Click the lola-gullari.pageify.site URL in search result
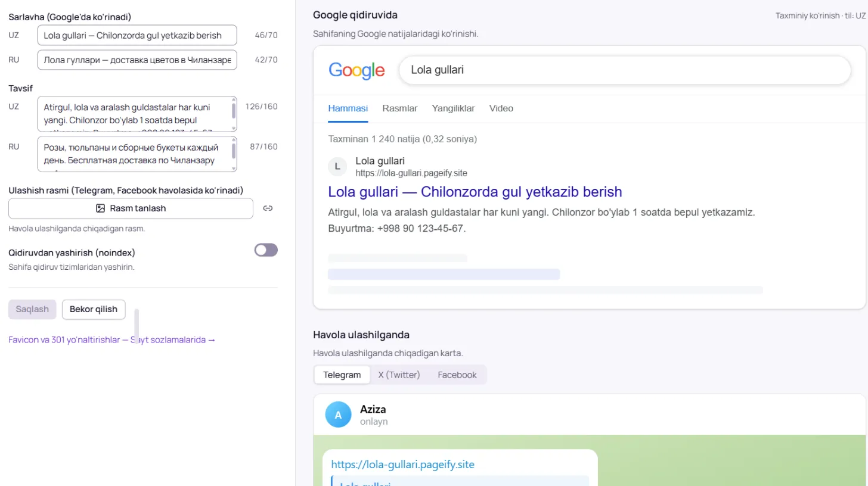Viewport: 868px width, 486px height. point(411,173)
